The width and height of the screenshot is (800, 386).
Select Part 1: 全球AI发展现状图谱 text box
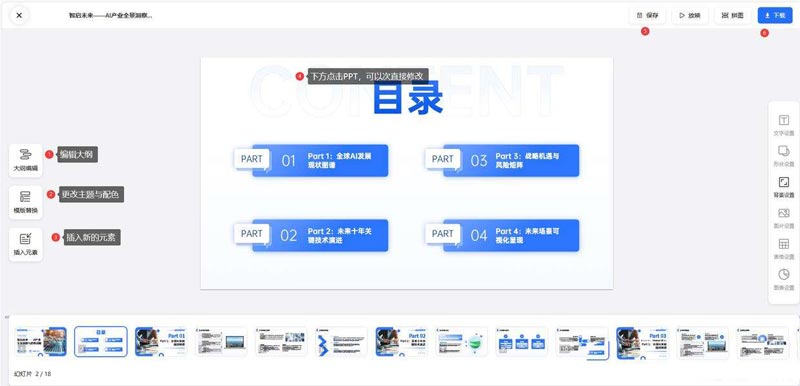tap(340, 161)
